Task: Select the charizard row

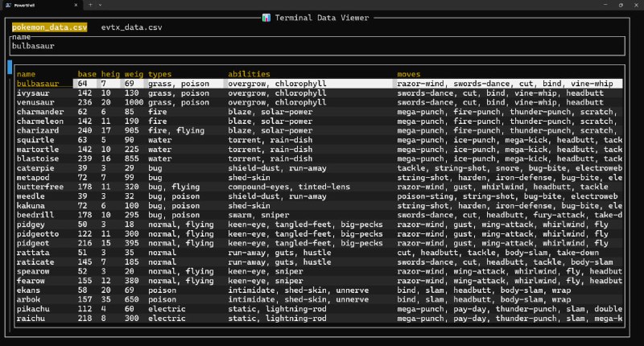Action: click(320, 130)
